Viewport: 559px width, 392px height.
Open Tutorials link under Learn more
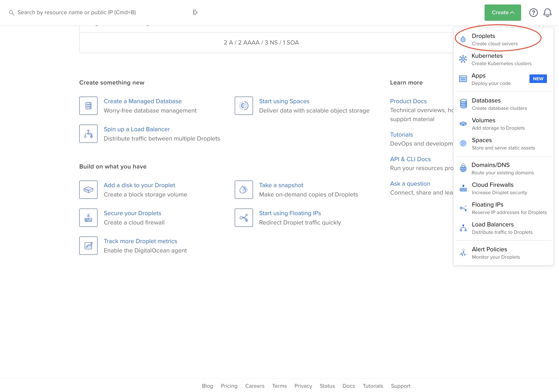tap(401, 135)
